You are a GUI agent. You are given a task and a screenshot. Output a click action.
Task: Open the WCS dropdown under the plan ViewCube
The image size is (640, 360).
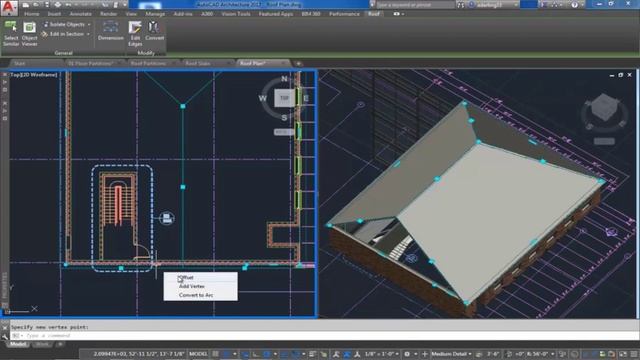pyautogui.click(x=284, y=132)
